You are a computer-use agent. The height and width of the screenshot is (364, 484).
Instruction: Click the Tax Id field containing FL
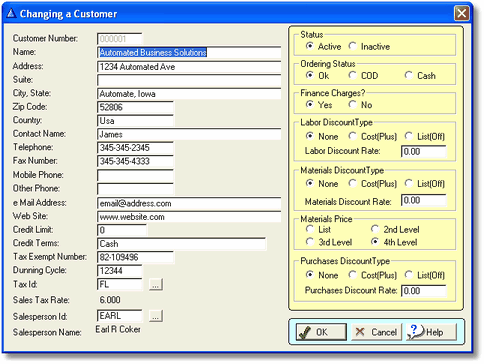click(x=120, y=284)
